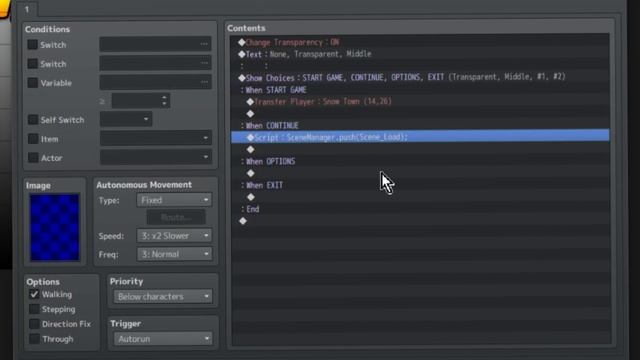Enable the Stepping option
The image size is (640, 360).
coord(34,309)
